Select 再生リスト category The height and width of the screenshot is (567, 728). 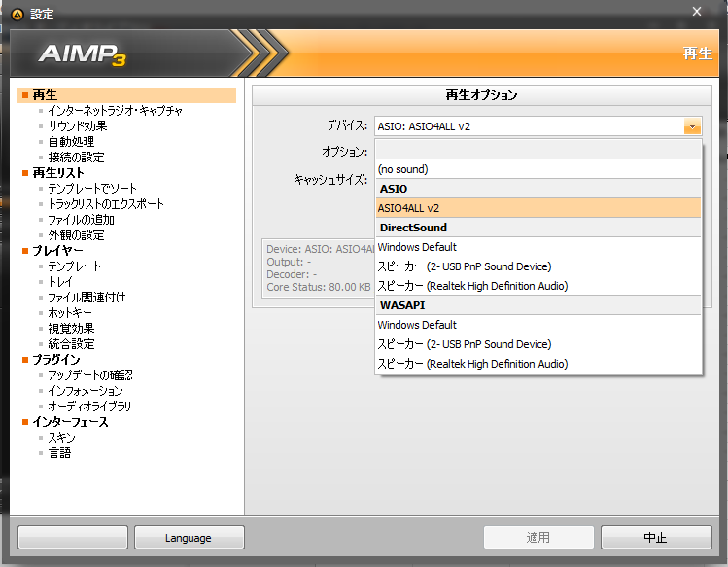tap(58, 173)
